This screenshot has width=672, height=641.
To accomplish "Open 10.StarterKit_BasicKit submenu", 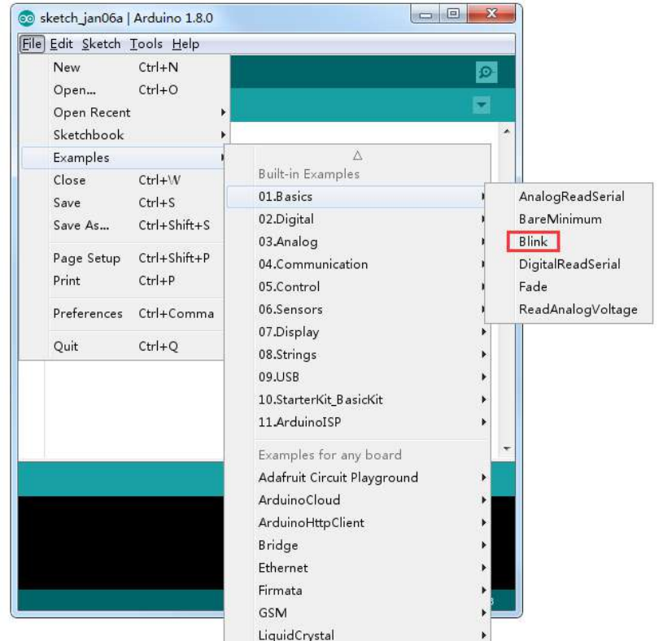I will coord(358,399).
